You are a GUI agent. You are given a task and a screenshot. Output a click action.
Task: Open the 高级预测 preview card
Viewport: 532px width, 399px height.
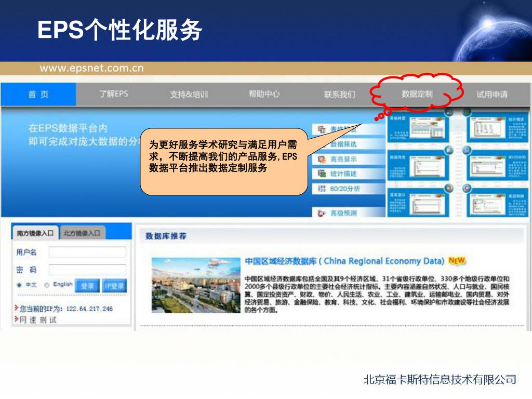[497, 203]
